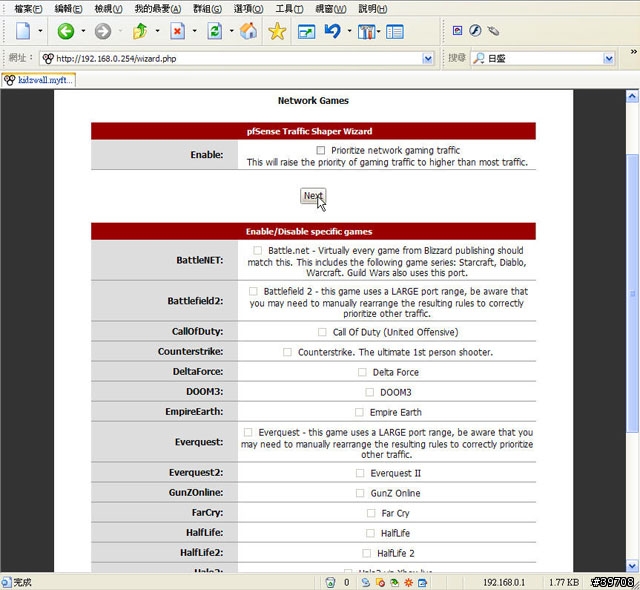This screenshot has width=640, height=590.
Task: Click the small blocked-image toolbar icon
Action: pos(458,30)
